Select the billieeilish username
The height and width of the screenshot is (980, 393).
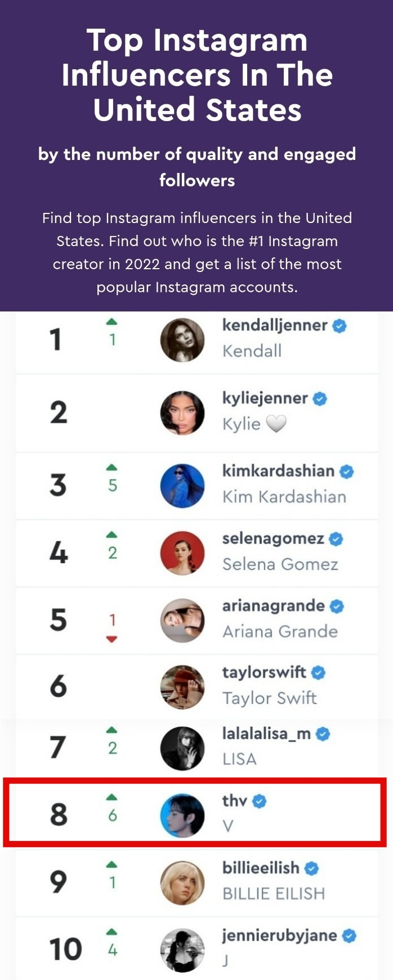pos(261,868)
